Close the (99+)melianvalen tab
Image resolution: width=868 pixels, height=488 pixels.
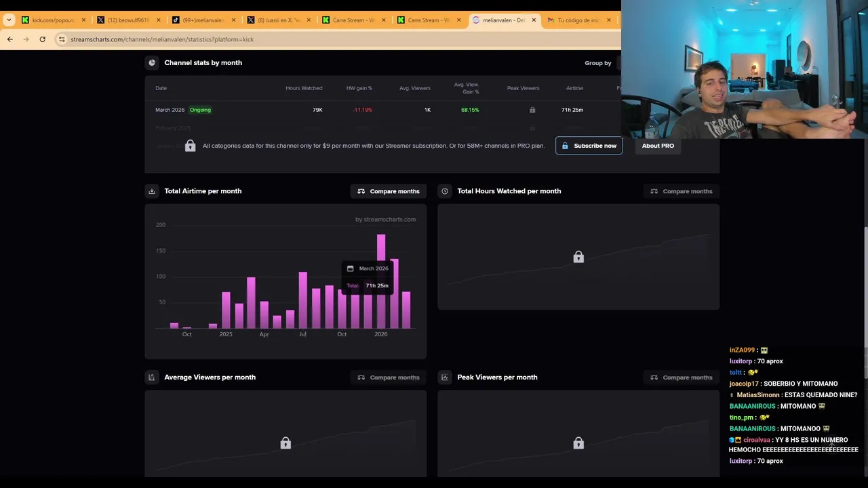[233, 20]
